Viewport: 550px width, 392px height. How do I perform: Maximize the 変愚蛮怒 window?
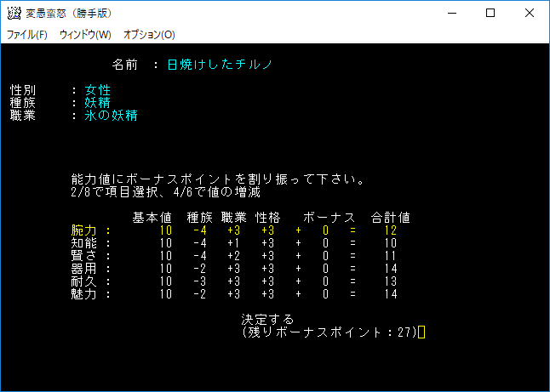pyautogui.click(x=490, y=14)
